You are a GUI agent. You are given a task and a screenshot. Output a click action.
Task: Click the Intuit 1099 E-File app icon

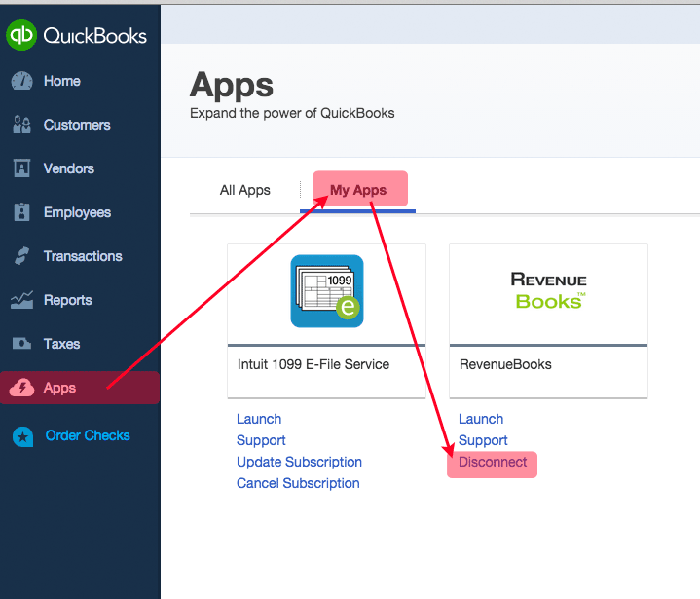point(327,291)
